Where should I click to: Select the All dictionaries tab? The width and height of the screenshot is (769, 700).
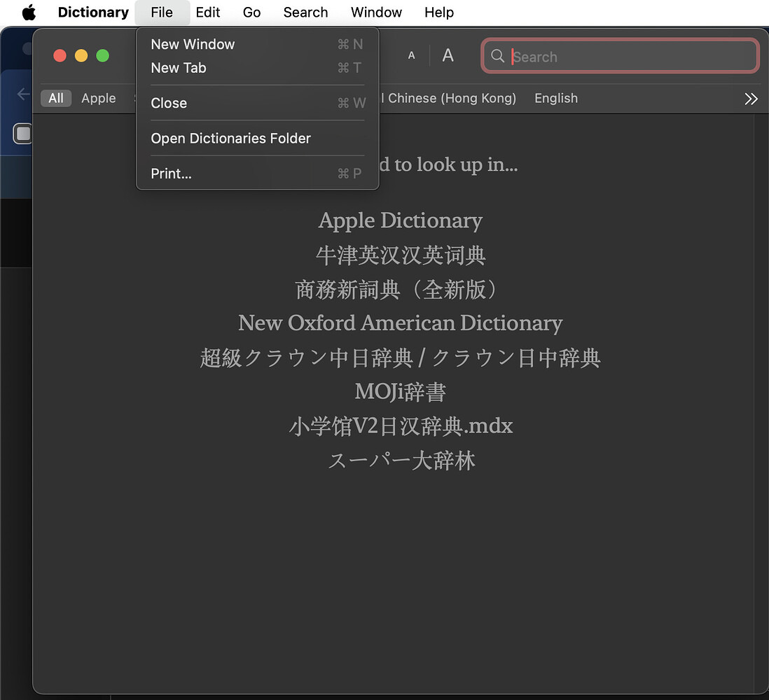(x=56, y=99)
